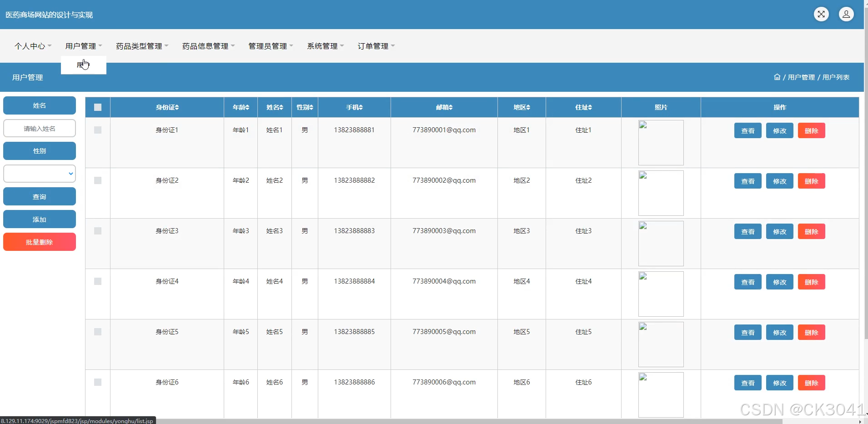Sort table by 住址 column
The image size is (868, 424).
point(583,107)
